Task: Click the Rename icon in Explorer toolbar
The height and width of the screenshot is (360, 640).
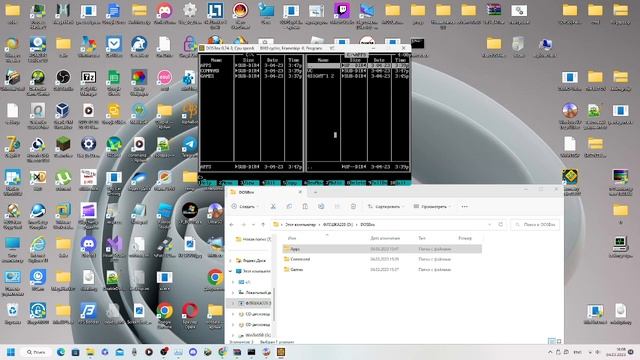Action: [x=321, y=207]
